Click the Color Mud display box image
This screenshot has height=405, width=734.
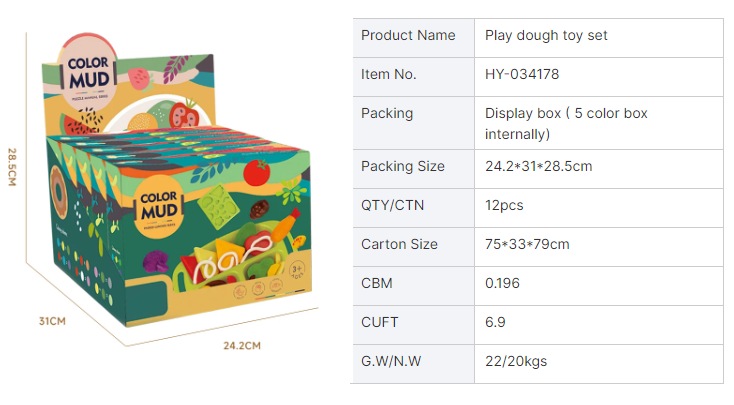tap(176, 180)
